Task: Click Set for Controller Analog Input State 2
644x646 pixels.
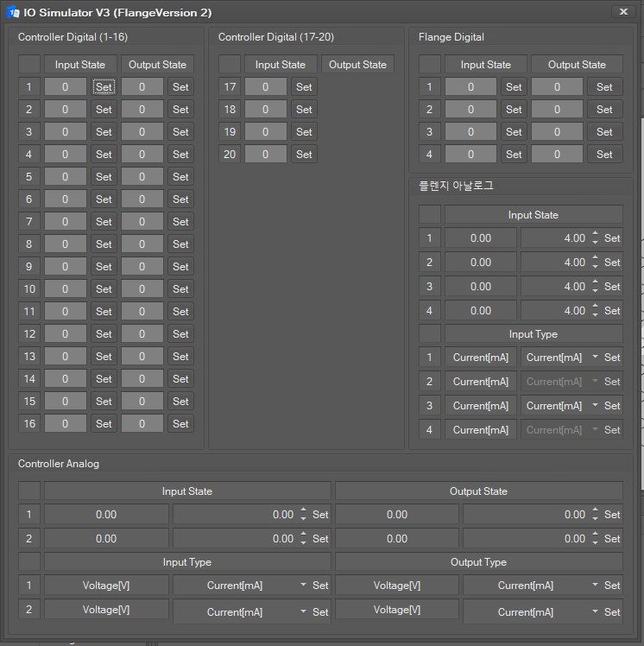Action: [320, 539]
